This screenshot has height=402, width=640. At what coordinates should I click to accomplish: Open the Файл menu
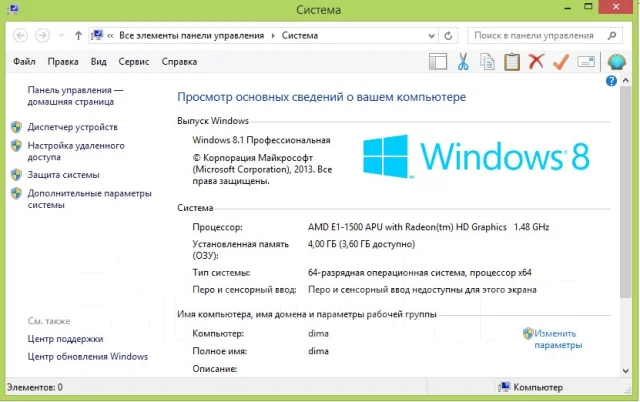coord(24,62)
